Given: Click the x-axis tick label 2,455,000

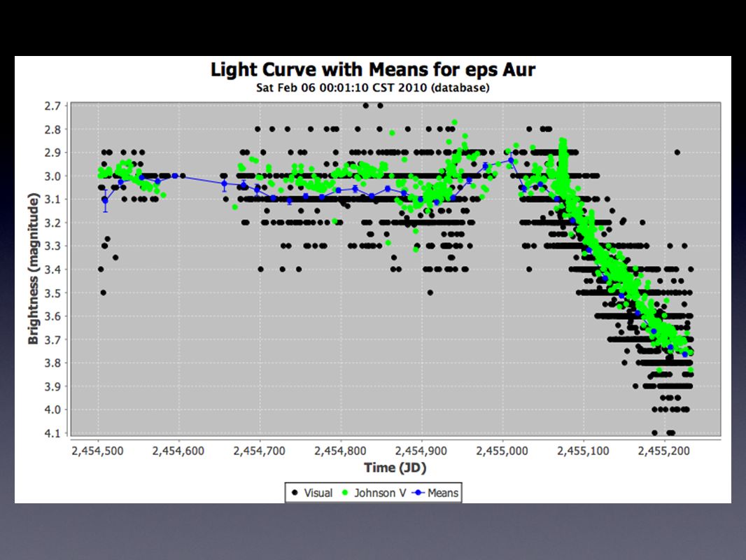Looking at the screenshot, I should pos(502,451).
